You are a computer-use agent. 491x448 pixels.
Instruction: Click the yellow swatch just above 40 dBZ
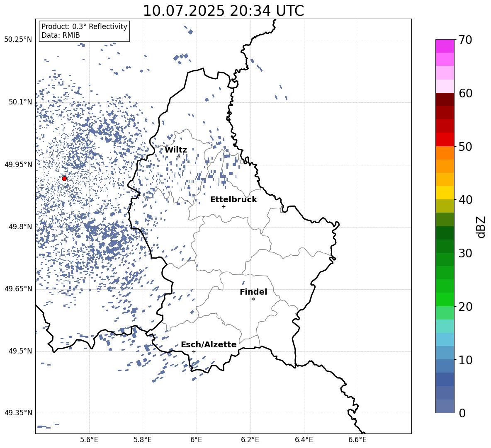(445, 193)
